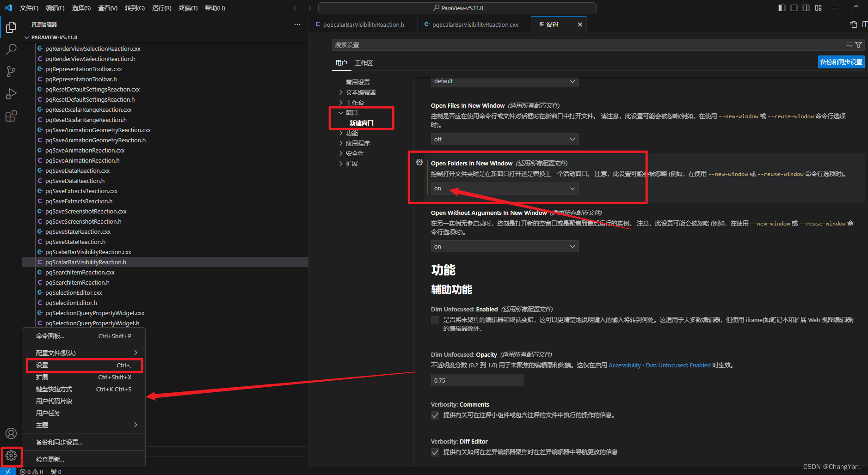Screen dimensions: 868x475
Task: Open the Accounts icon in activity bar
Action: [x=11, y=433]
